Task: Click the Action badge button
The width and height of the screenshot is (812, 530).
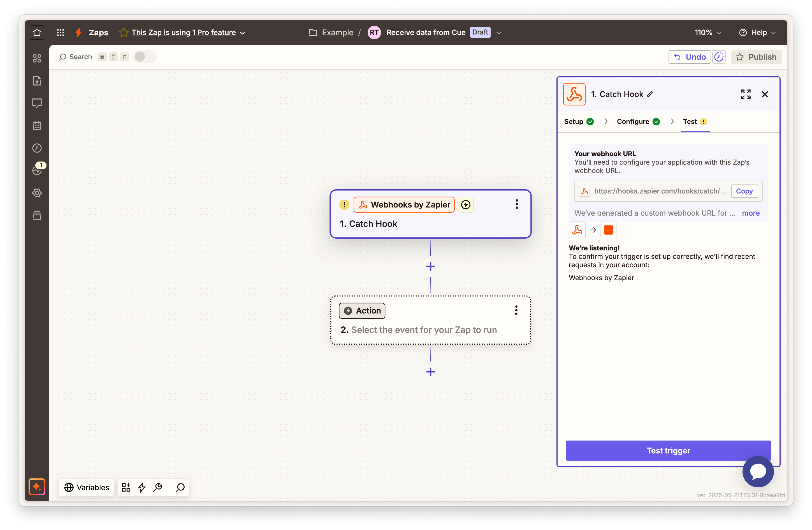Action: pyautogui.click(x=362, y=310)
